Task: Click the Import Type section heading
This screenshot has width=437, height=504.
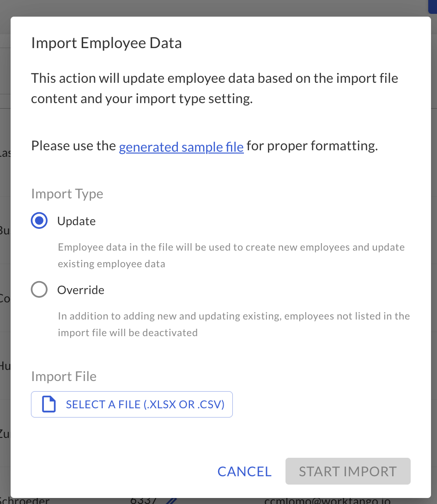Action: (67, 194)
